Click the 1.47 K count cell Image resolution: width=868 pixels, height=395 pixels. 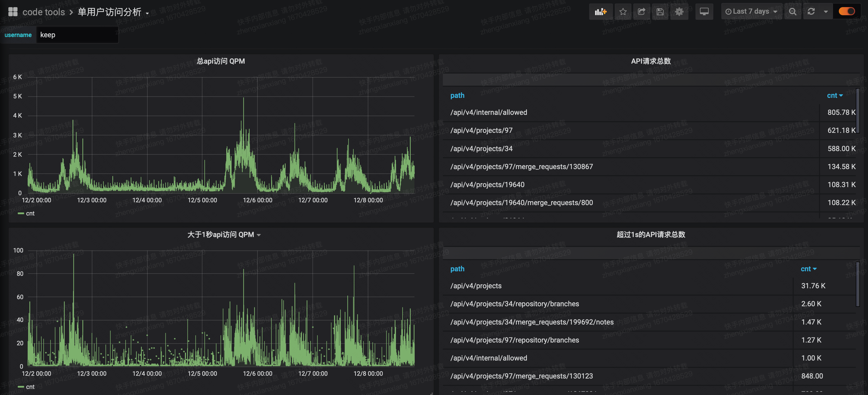[825, 322]
